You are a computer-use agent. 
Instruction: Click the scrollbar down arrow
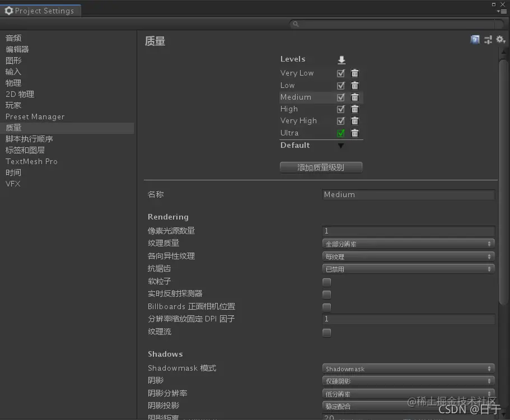[504, 415]
